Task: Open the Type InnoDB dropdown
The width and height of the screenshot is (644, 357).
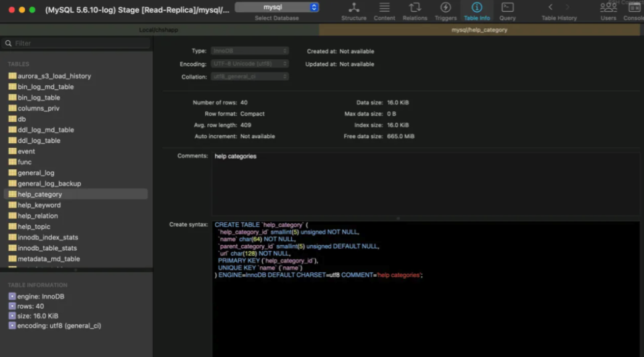Action: (x=250, y=51)
